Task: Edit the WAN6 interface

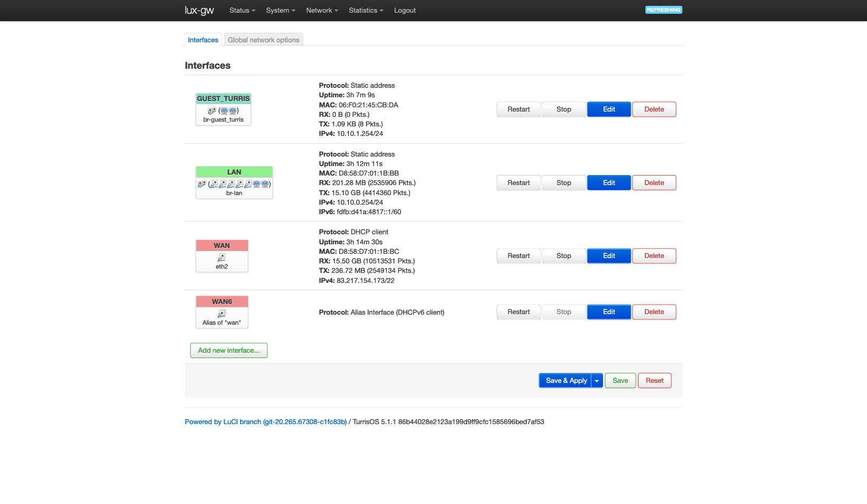Action: (x=609, y=312)
